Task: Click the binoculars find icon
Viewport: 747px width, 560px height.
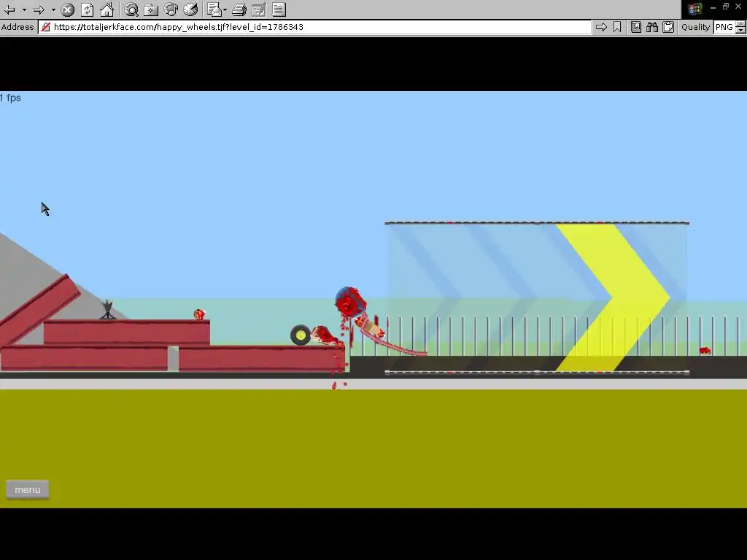Action: coord(652,27)
